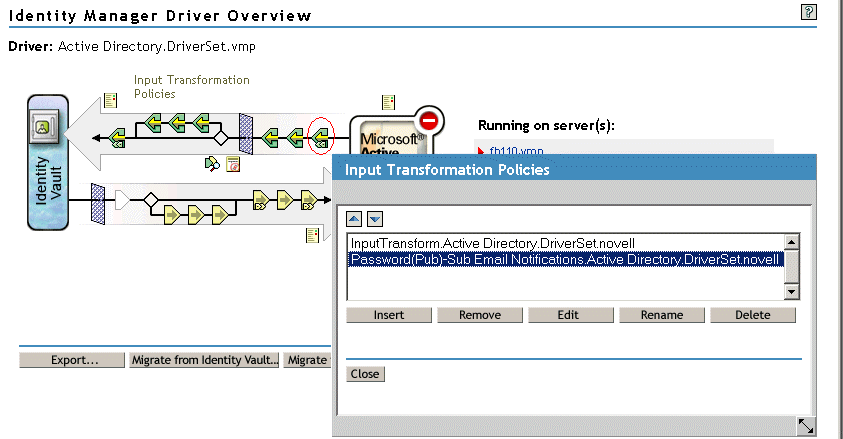This screenshot has width=843, height=439.
Task: Click the Identity Vault safe icon
Action: [43, 126]
